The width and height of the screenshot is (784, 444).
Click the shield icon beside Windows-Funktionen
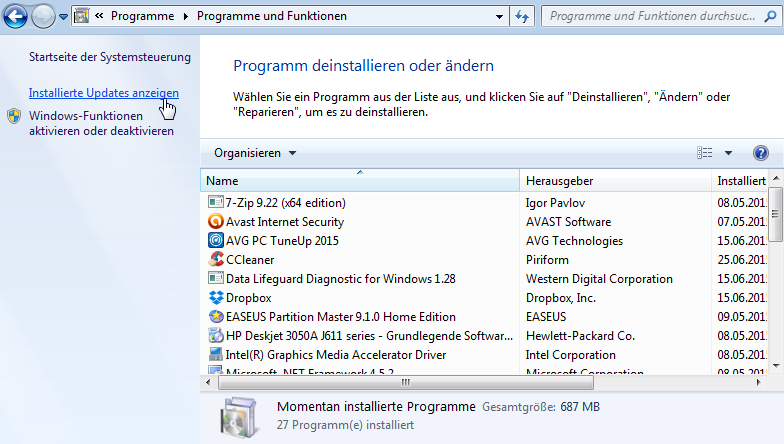click(14, 116)
